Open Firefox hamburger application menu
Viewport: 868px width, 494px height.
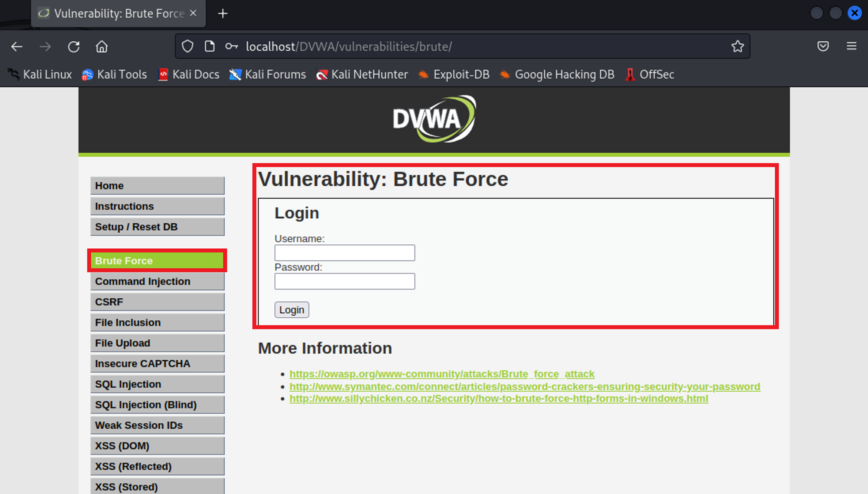pos(851,46)
